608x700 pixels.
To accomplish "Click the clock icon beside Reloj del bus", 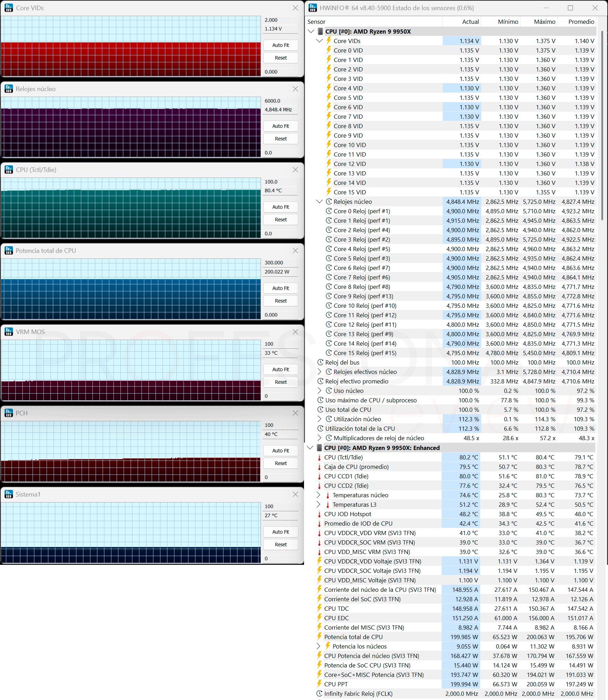I will coord(320,362).
